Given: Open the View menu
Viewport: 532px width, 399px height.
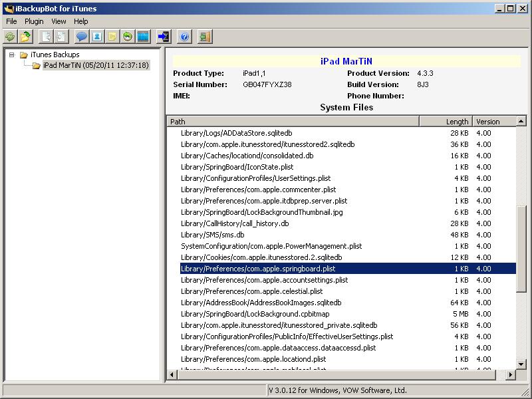Looking at the screenshot, I should click(59, 21).
